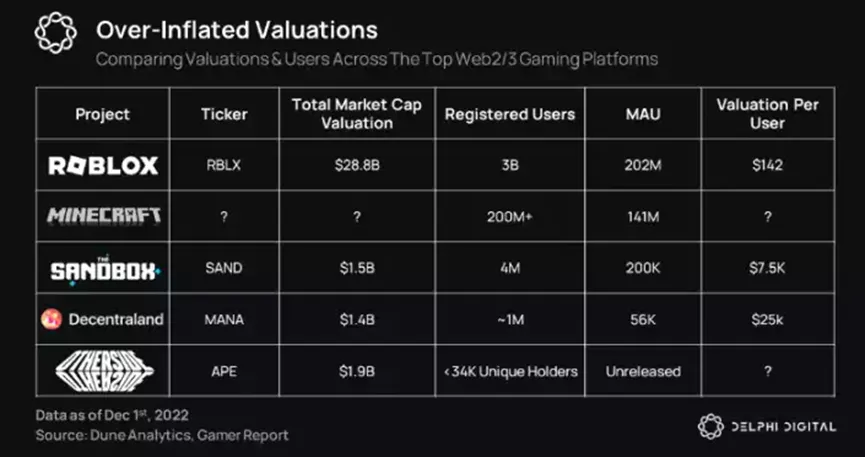Click the $7.5K valuation per user cell

[767, 268]
